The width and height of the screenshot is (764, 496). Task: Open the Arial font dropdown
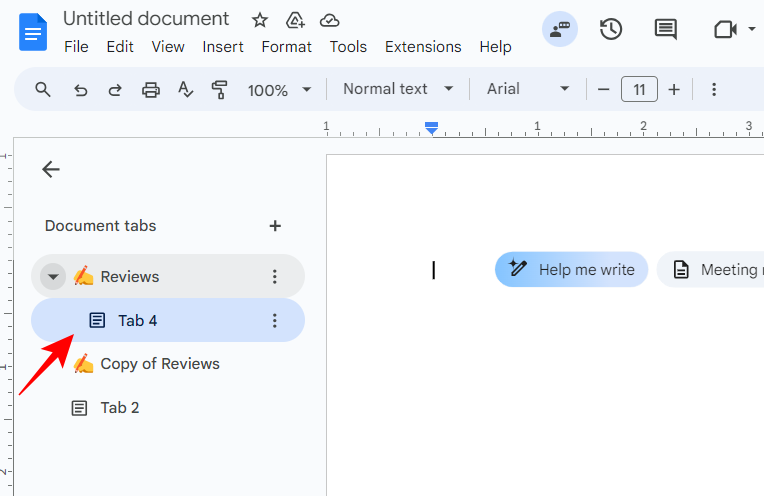click(x=527, y=89)
